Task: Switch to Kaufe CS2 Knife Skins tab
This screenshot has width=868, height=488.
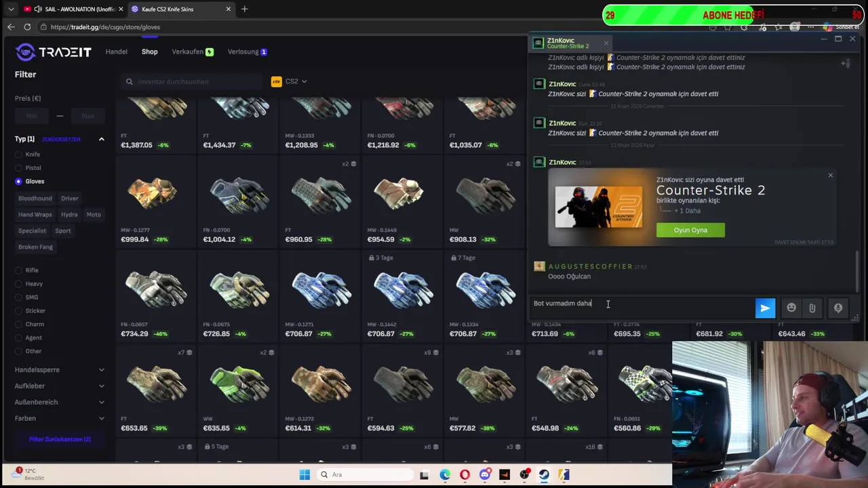Action: 181,9
